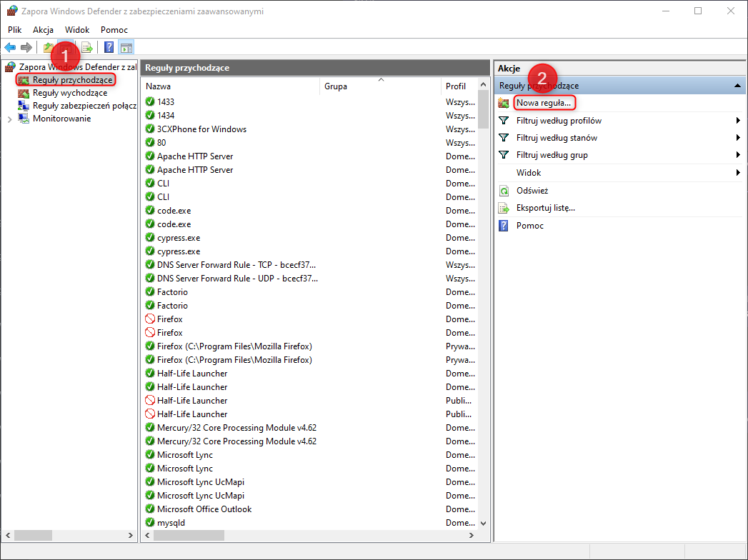Click the funnel icon for Filtruj według profilów
748x560 pixels.
coord(504,121)
